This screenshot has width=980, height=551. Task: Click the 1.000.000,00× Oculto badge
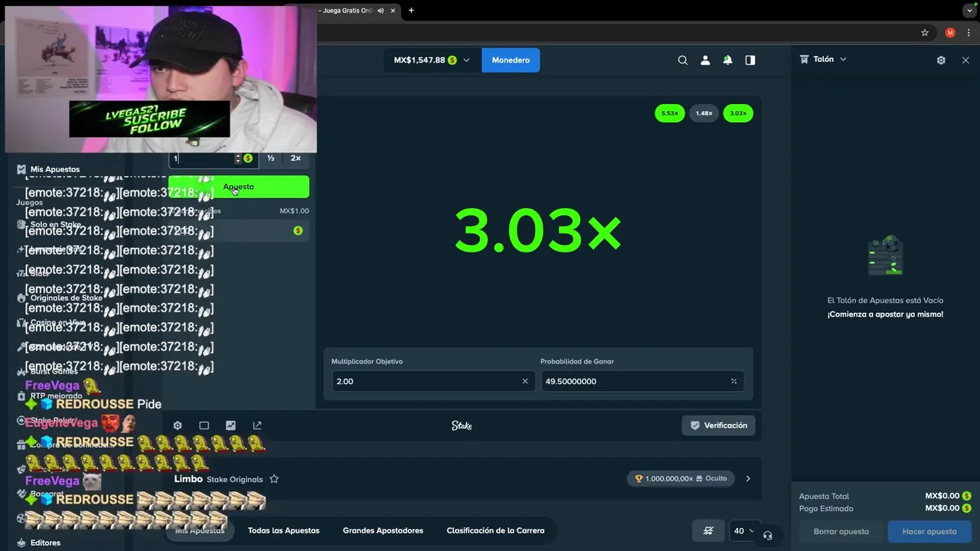[681, 478]
